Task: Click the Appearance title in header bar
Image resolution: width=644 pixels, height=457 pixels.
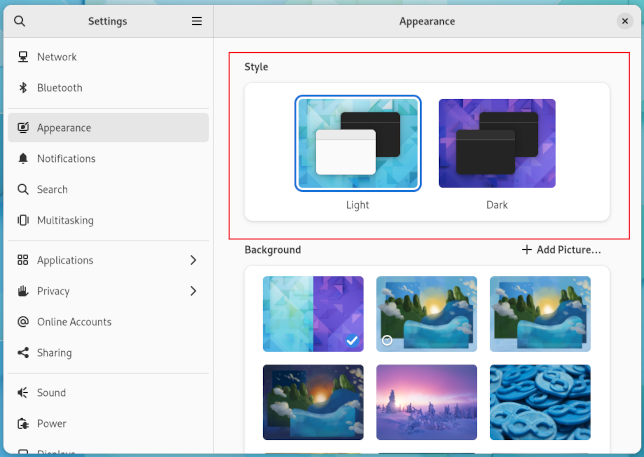Action: (x=427, y=21)
